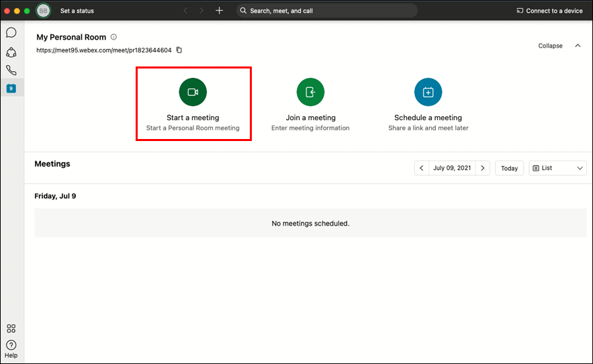Click the Join a meeting green icon
The width and height of the screenshot is (593, 364).
pyautogui.click(x=310, y=92)
